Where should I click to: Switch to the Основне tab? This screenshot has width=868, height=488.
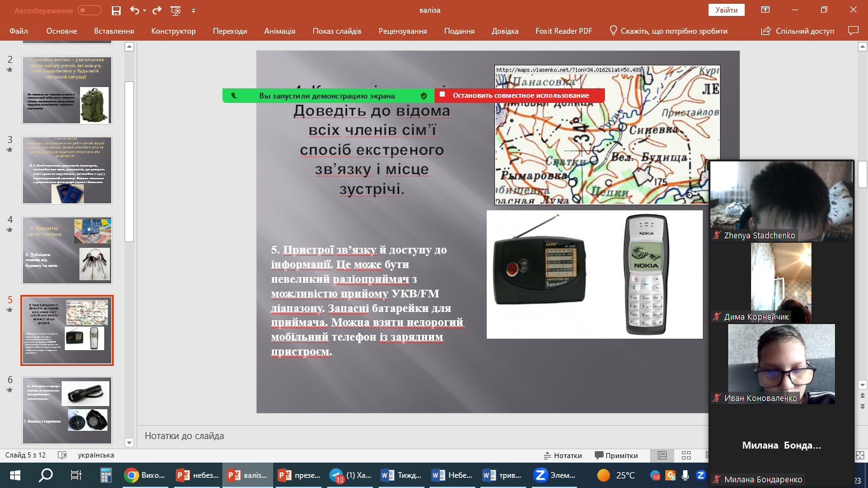point(62,30)
